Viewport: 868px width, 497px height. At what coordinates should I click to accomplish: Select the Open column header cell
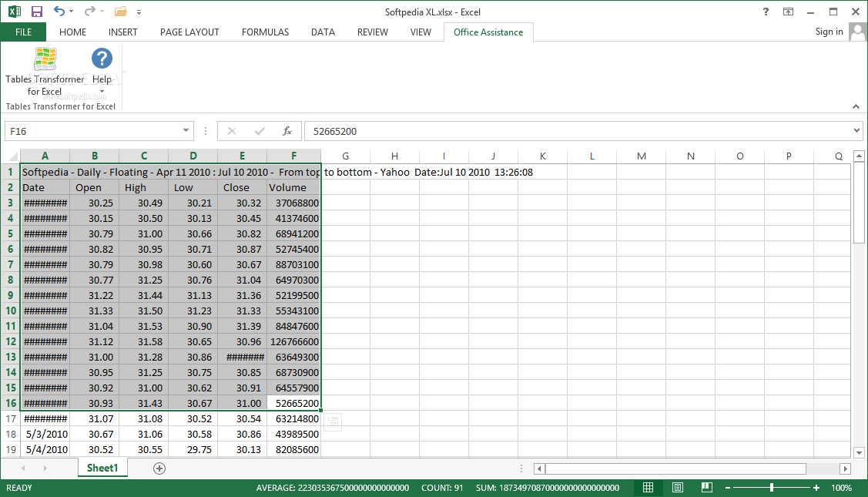pos(94,188)
